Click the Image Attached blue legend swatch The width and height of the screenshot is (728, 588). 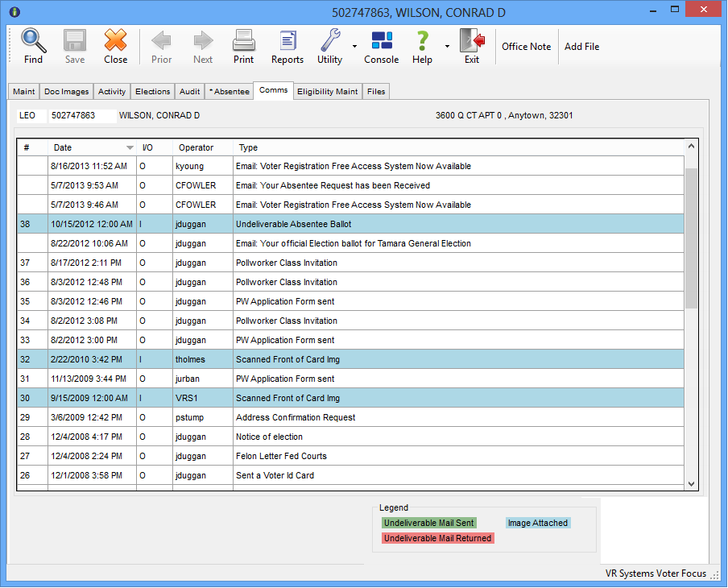click(537, 523)
